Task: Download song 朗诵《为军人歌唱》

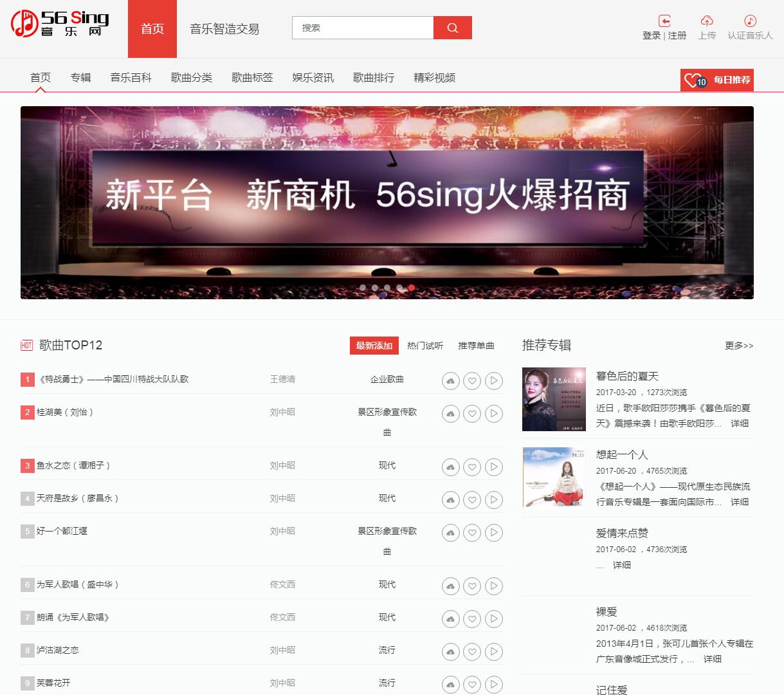Action: pyautogui.click(x=450, y=619)
